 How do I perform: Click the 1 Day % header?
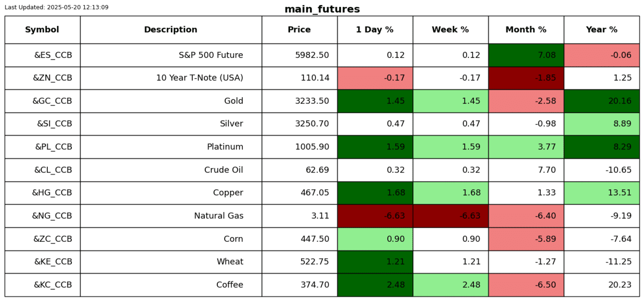click(375, 30)
